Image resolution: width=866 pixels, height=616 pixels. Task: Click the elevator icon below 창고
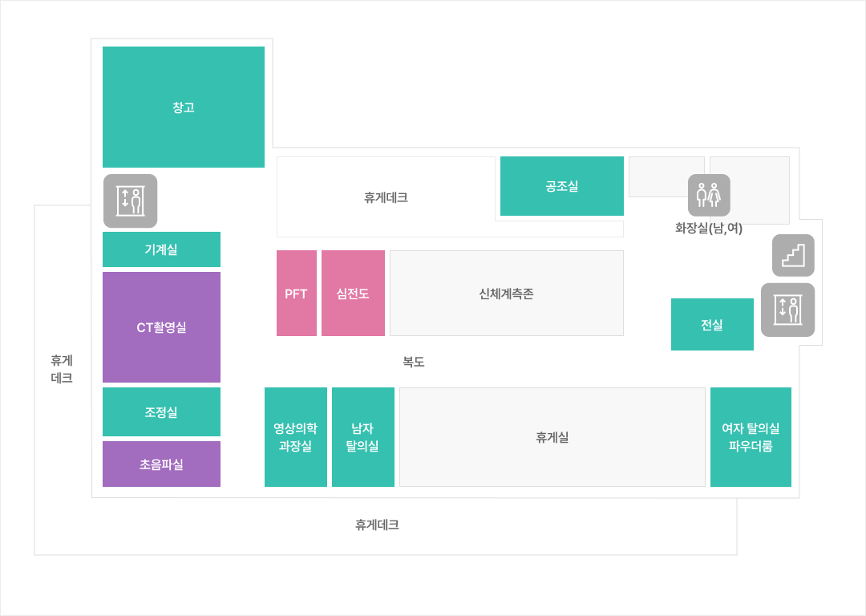click(x=130, y=201)
